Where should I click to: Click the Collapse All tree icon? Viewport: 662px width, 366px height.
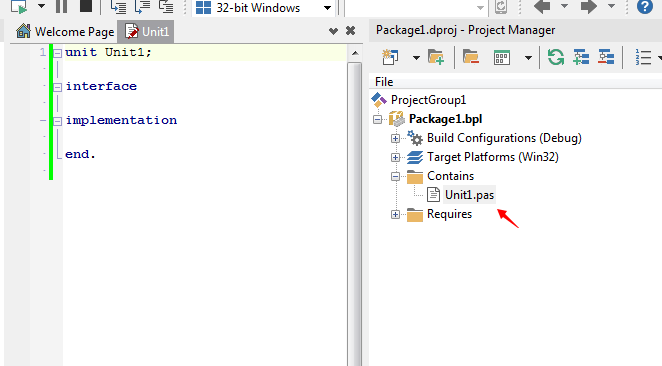[606, 57]
